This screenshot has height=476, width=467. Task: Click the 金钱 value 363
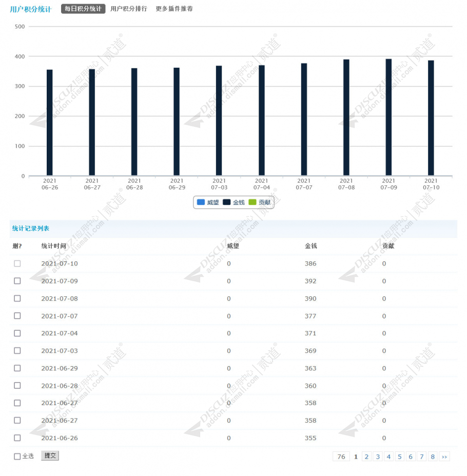310,368
